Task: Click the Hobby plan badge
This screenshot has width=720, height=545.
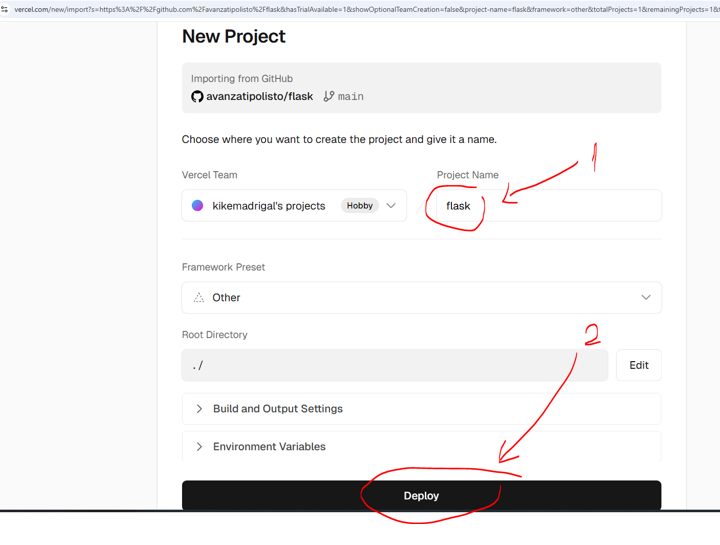Action: point(359,206)
